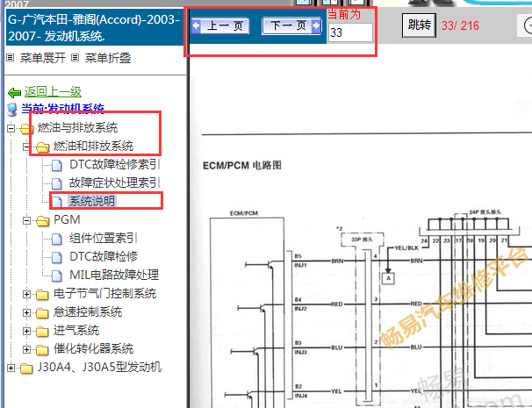
Task: Expand the 催化转化器系统 node
Action: coord(27,349)
